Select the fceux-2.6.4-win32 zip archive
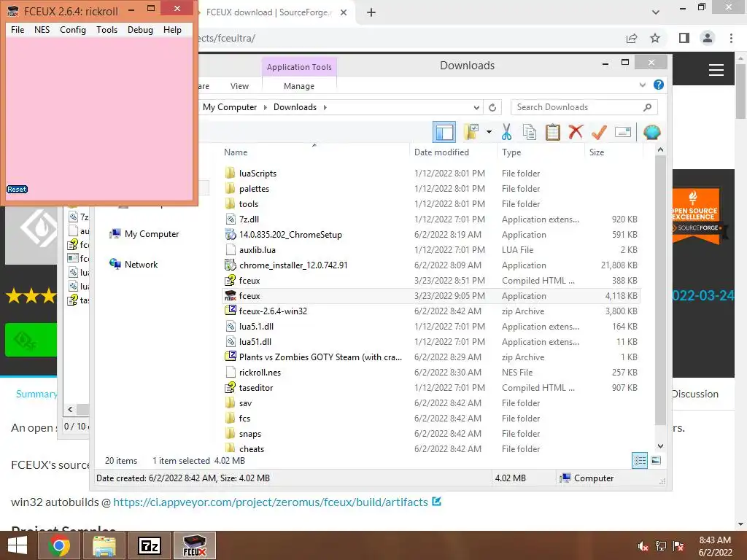747x560 pixels. 273,311
